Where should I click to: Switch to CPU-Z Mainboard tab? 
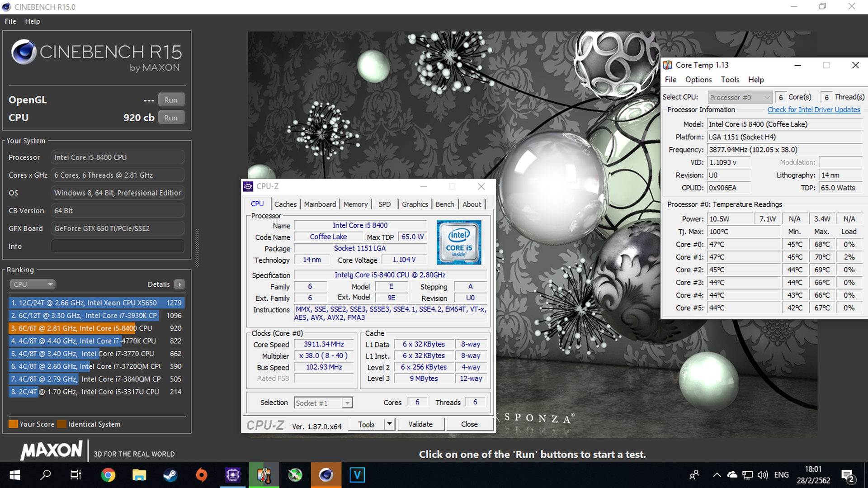pos(320,204)
